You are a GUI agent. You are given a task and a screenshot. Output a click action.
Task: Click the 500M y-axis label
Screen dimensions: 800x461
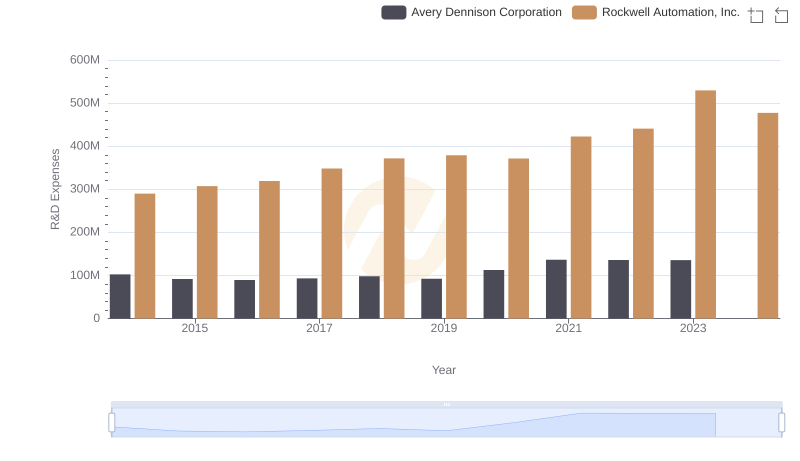85,103
